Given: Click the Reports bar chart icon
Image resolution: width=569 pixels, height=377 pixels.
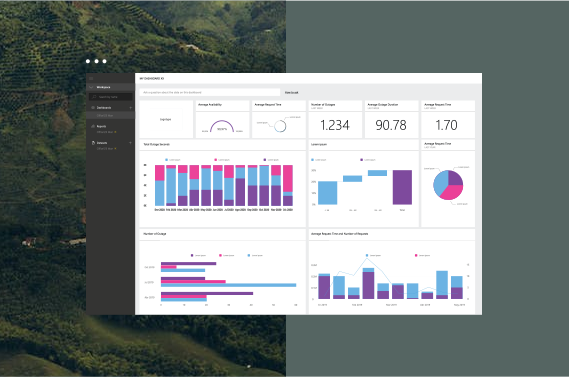Looking at the screenshot, I should click(93, 126).
